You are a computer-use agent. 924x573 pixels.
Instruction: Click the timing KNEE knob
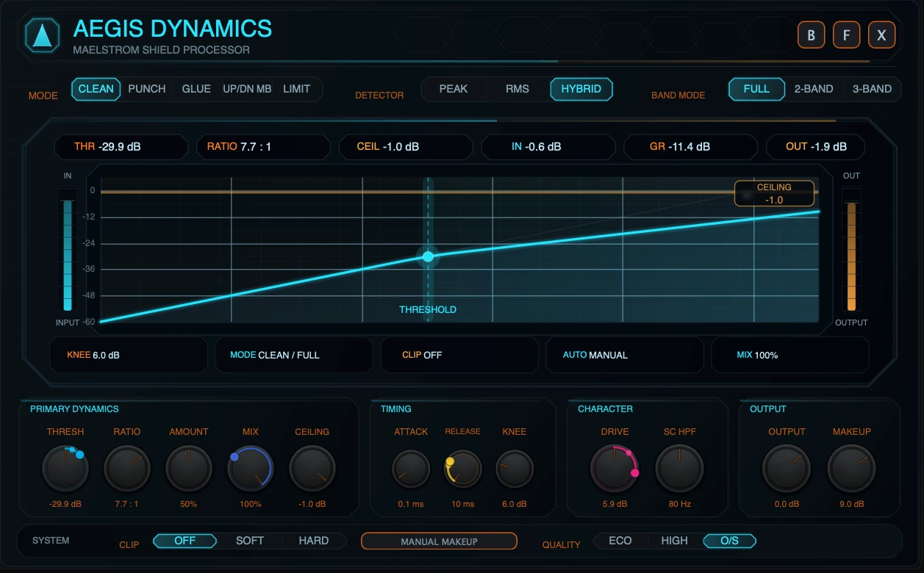pos(515,469)
